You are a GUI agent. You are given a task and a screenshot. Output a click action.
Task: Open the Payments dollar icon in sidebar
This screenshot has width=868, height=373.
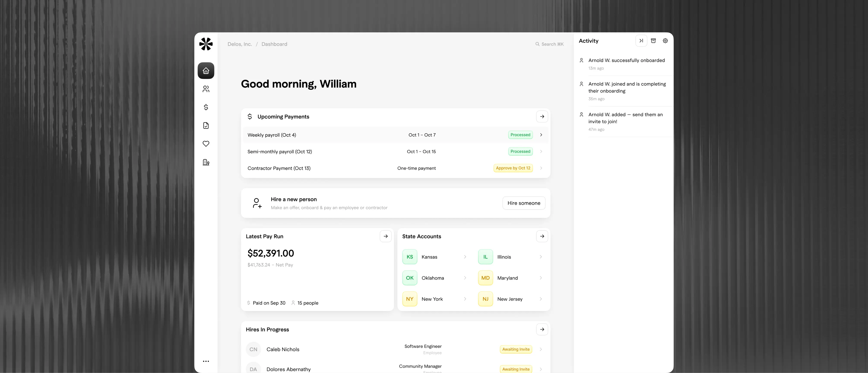click(206, 107)
